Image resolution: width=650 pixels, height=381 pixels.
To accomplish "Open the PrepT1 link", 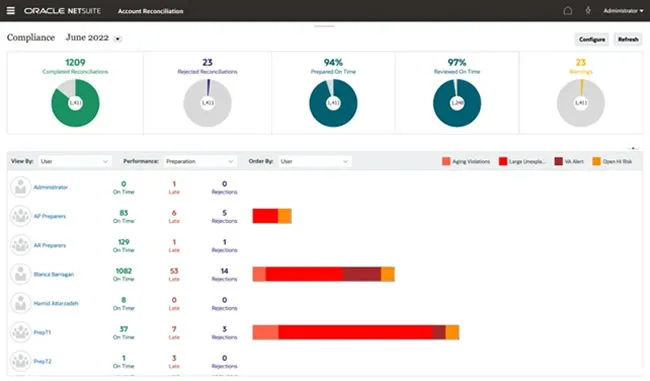I will [x=42, y=332].
